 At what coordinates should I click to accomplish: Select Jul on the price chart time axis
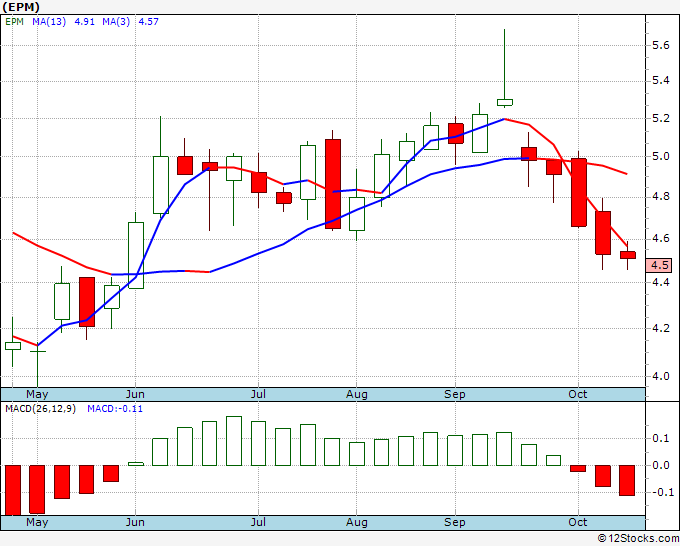[x=258, y=394]
